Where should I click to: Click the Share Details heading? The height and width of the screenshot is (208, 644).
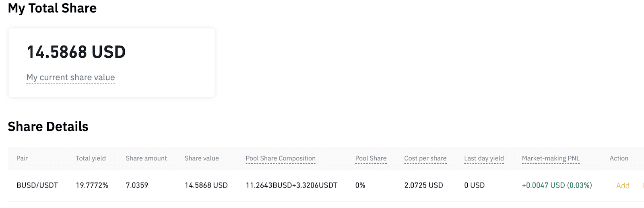click(48, 127)
